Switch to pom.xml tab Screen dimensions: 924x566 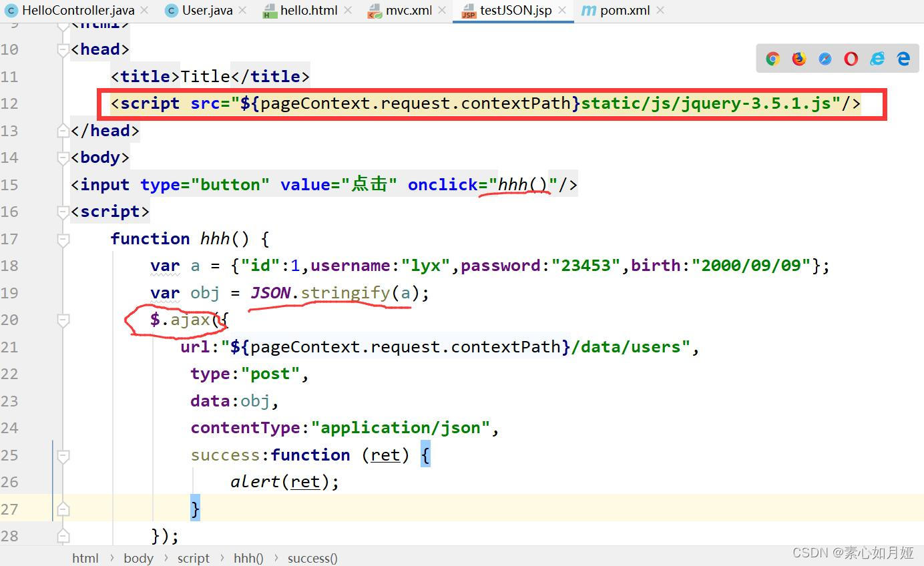click(x=625, y=10)
